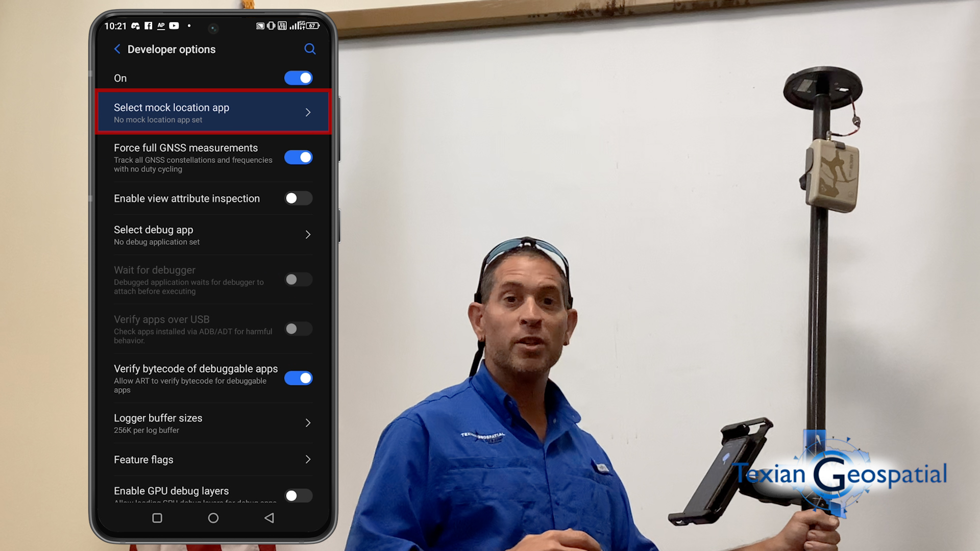Open Feature flags menu
The height and width of the screenshot is (551, 980).
[x=213, y=460]
